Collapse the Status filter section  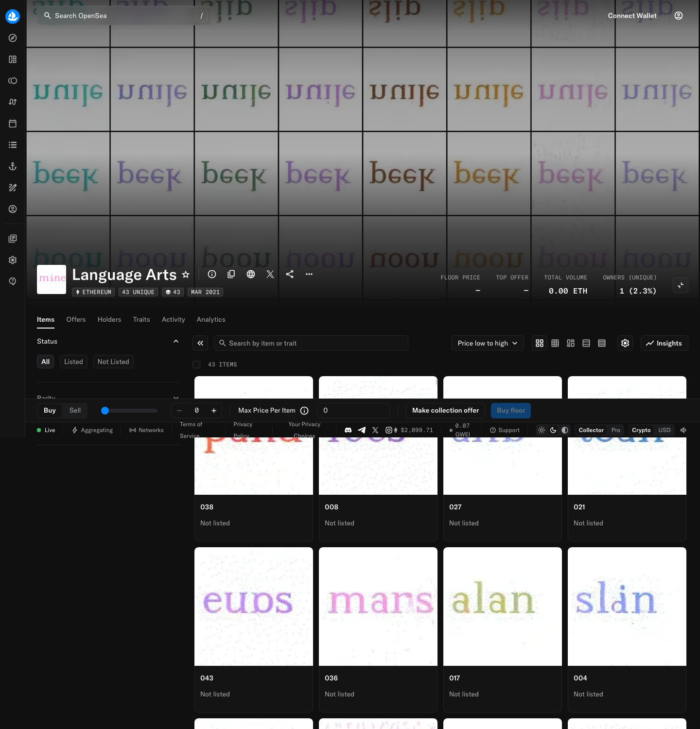[x=176, y=341]
